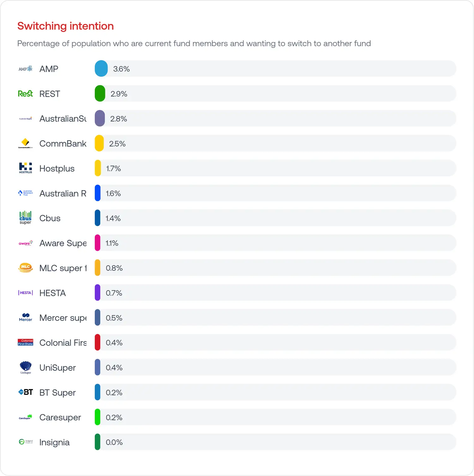The width and height of the screenshot is (474, 476).
Task: Click the AustralianSuper fund name label
Action: click(63, 119)
